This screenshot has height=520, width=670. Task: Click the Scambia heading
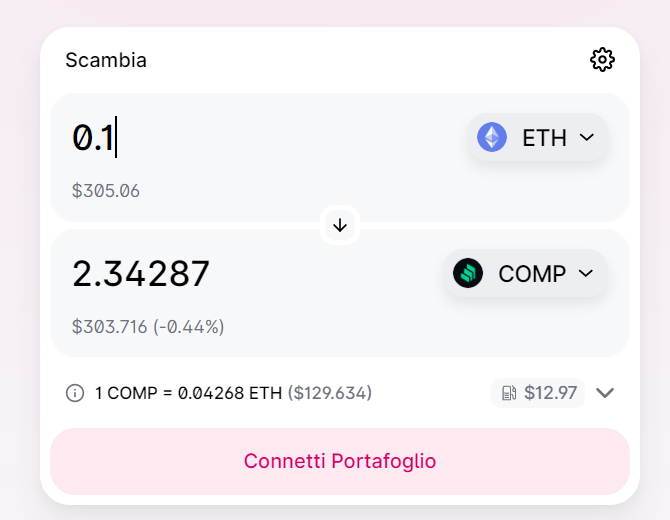click(106, 60)
